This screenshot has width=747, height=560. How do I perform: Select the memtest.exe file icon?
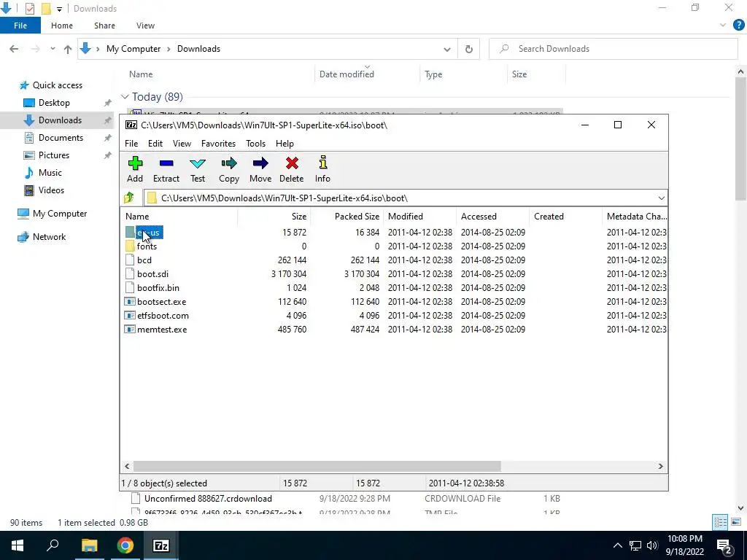[x=130, y=329]
